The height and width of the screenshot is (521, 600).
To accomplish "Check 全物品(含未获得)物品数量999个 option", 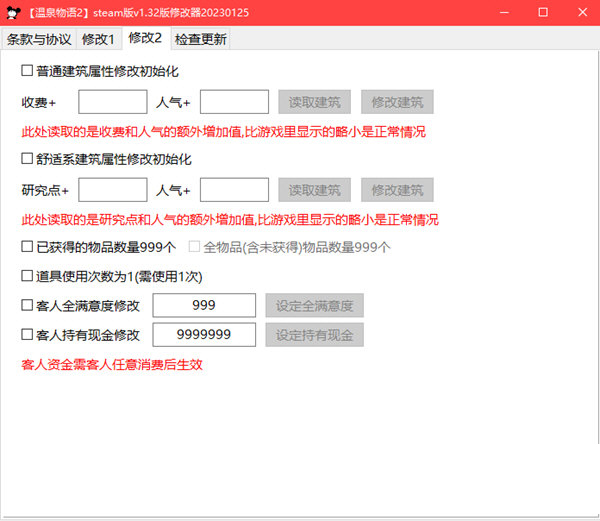I will click(194, 246).
